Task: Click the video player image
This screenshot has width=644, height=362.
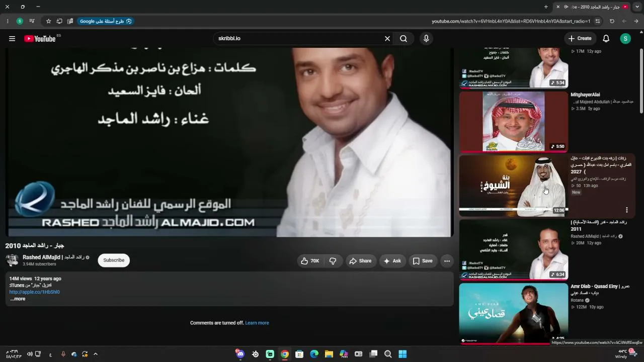Action: [x=229, y=142]
